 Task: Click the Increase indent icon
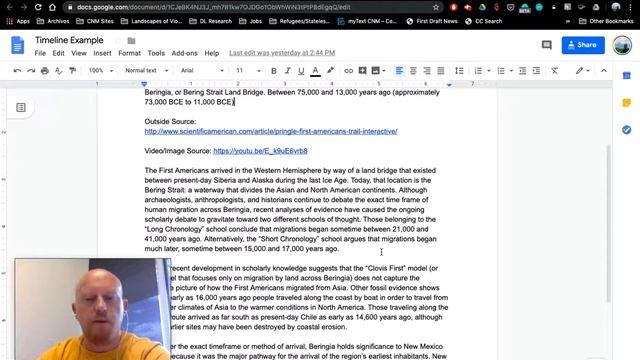tap(536, 71)
